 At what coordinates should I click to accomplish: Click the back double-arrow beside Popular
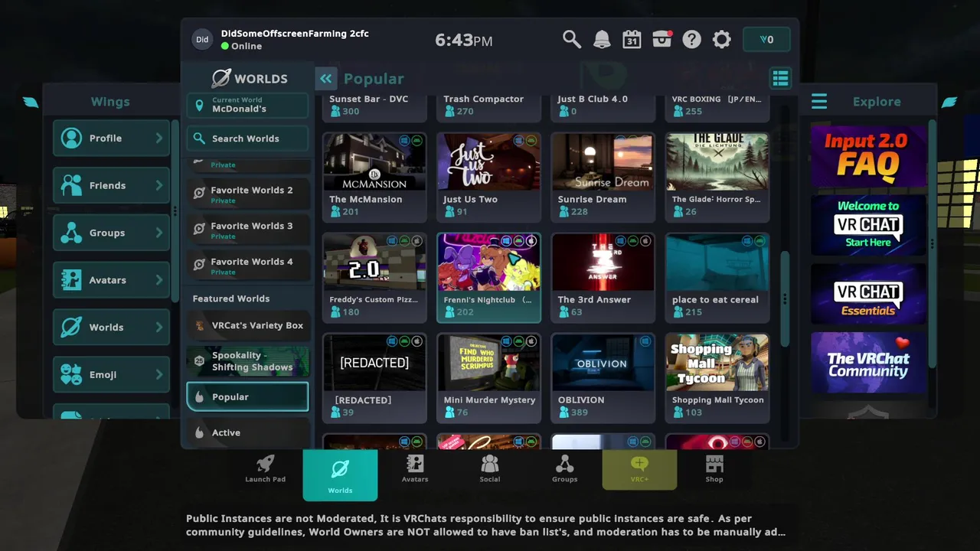pos(325,78)
